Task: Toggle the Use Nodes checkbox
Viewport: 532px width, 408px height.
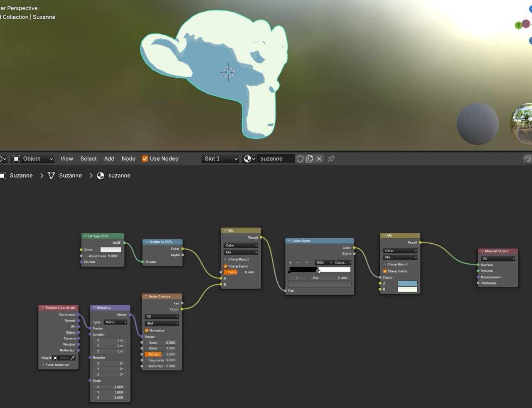Action: [x=145, y=158]
